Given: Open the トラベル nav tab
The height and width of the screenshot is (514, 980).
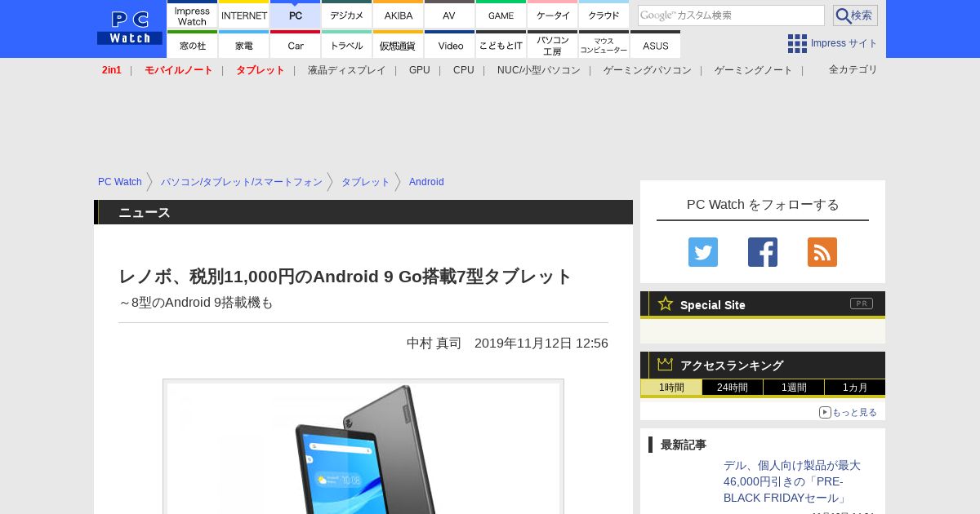Looking at the screenshot, I should tap(347, 44).
